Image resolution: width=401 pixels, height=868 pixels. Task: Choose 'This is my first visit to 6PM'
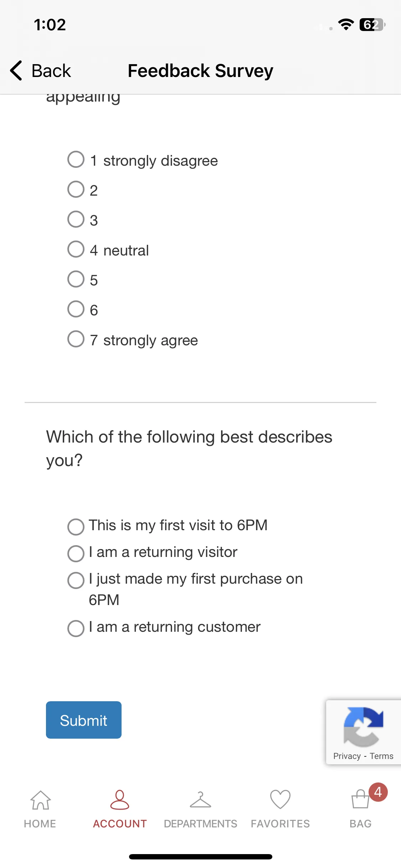pyautogui.click(x=76, y=527)
